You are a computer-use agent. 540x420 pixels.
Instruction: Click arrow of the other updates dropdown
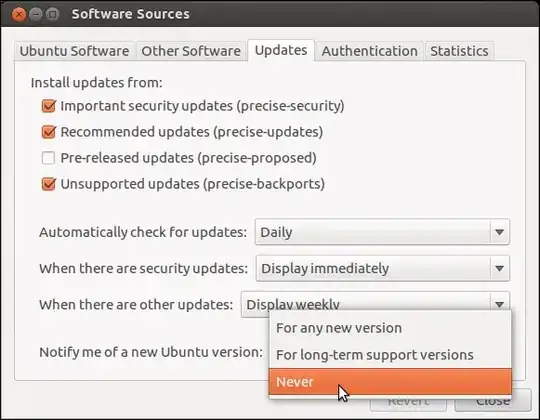click(499, 304)
